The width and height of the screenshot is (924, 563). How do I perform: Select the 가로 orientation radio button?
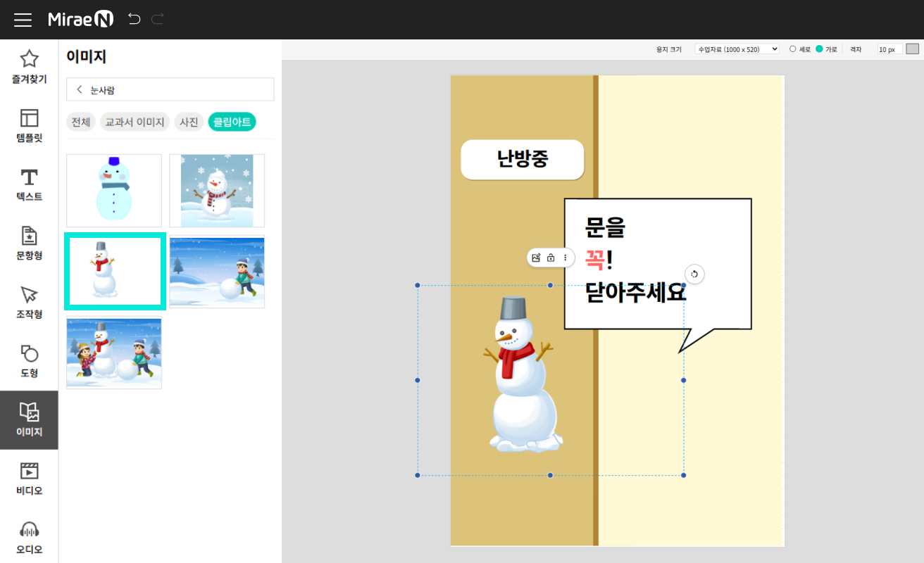pos(819,49)
